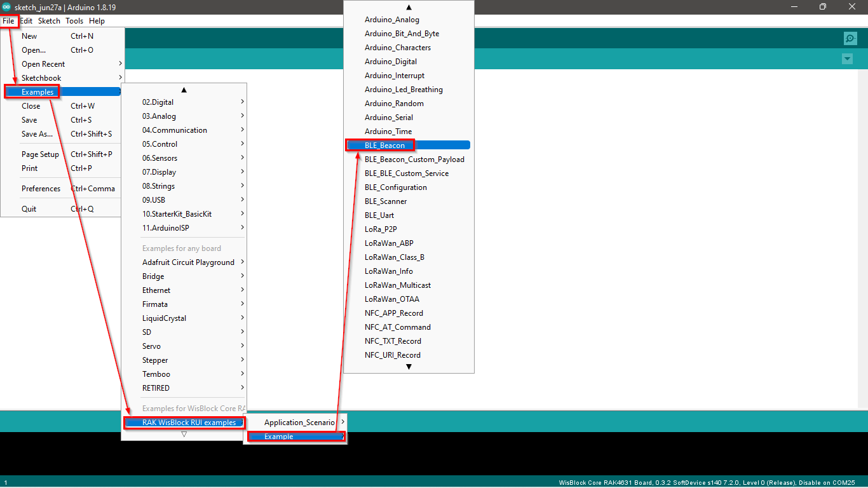Open the tab options dropdown arrow
The height and width of the screenshot is (488, 868).
click(847, 59)
